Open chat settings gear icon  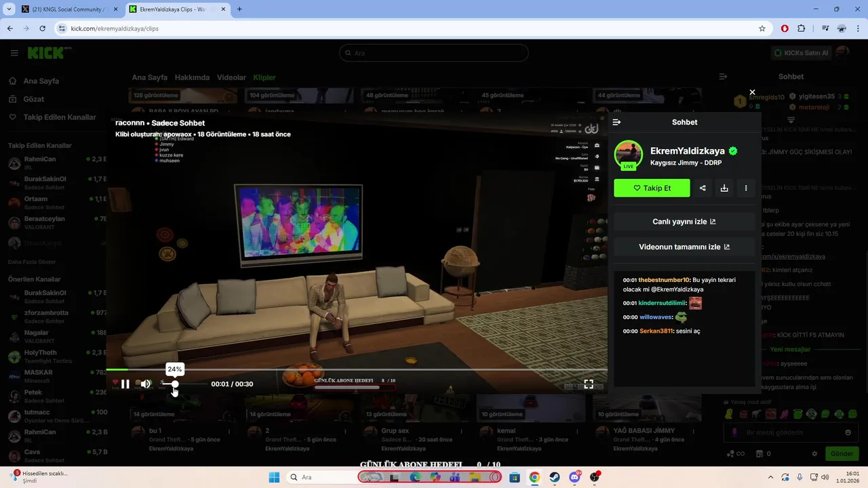(x=814, y=454)
